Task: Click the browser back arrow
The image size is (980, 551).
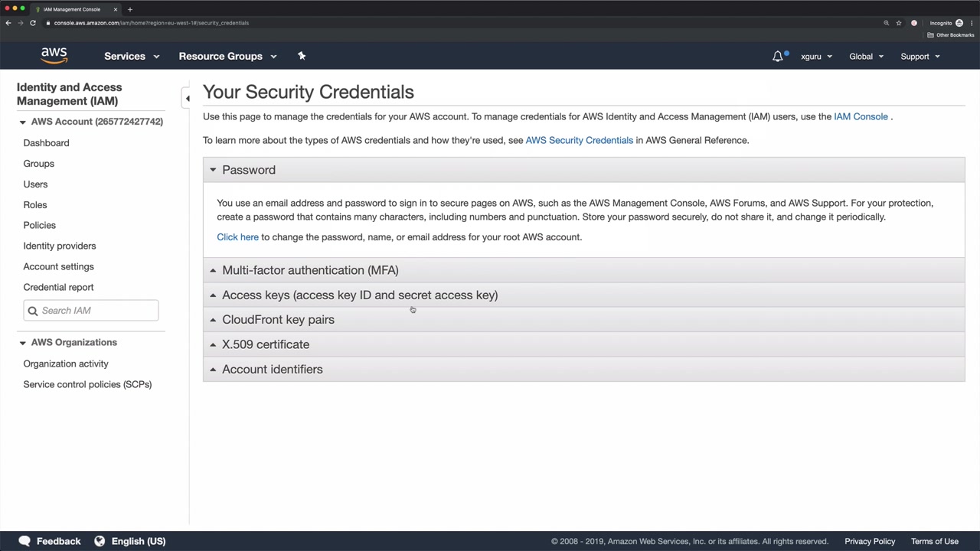Action: click(x=8, y=23)
